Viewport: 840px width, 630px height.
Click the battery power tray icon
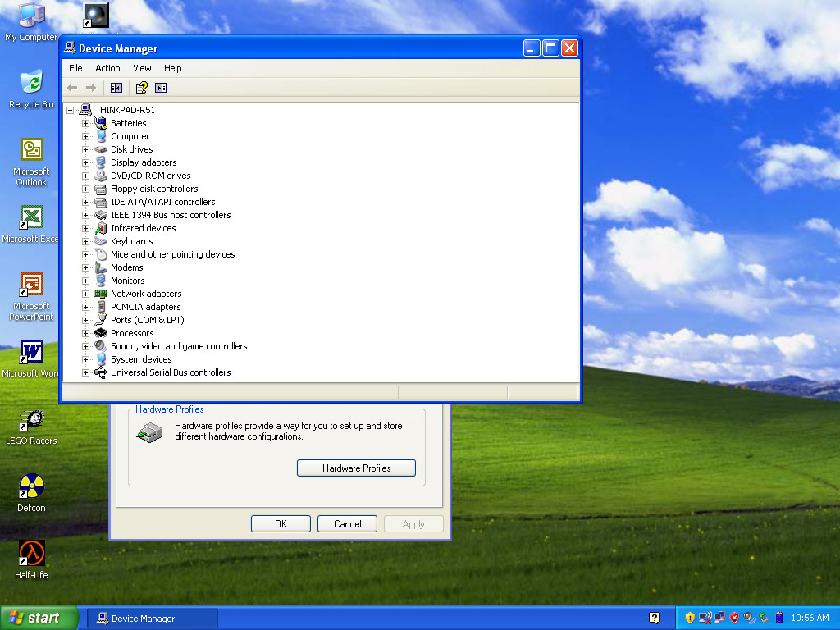coord(779,618)
